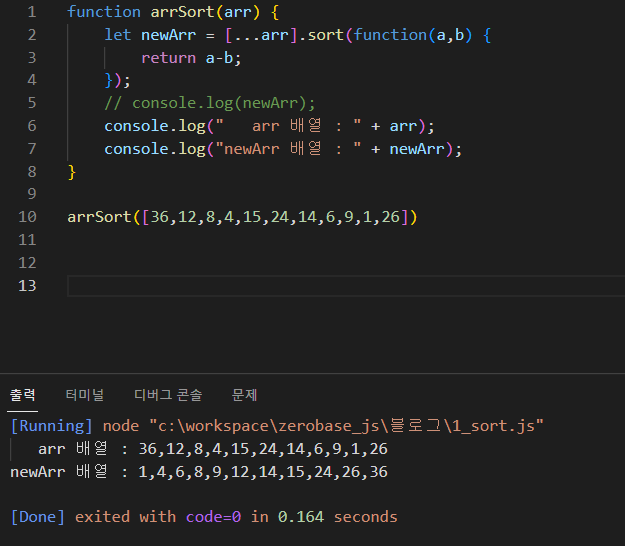Click the '"newArr 배열 : "' string on line 7

click(288, 149)
